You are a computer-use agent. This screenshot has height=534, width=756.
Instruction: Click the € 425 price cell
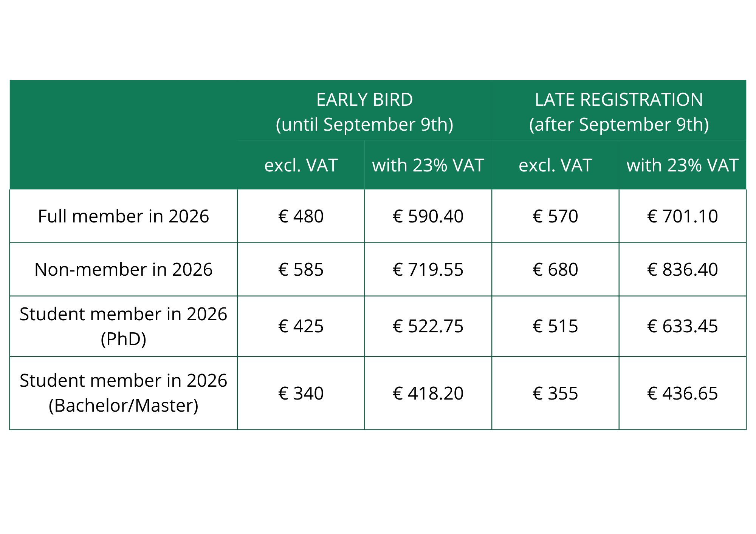click(301, 326)
